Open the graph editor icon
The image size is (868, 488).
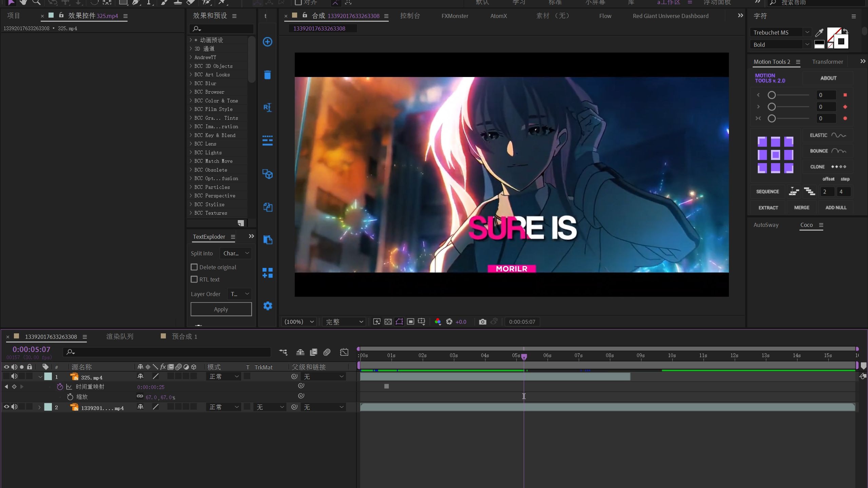tap(344, 352)
